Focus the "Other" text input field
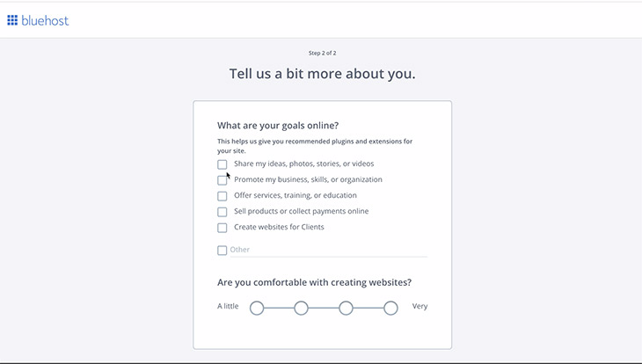The image size is (642, 364). coord(325,250)
